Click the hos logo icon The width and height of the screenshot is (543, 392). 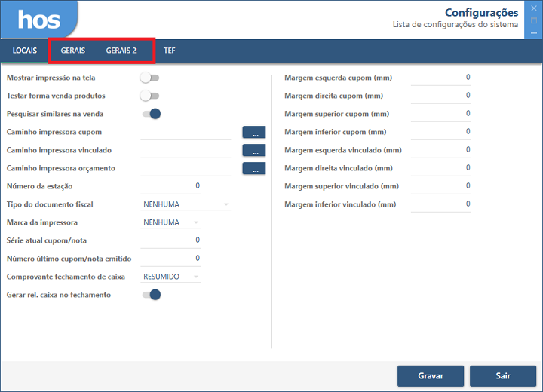point(38,20)
